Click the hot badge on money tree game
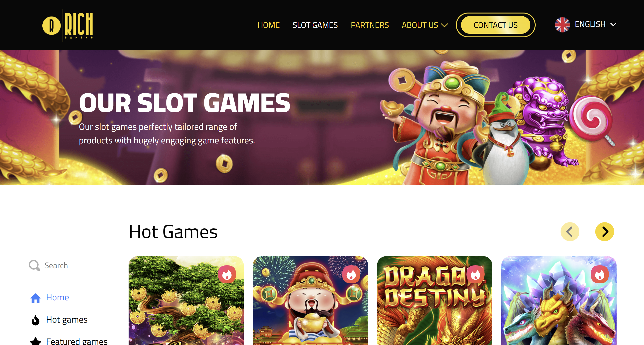The image size is (644, 345). click(227, 274)
